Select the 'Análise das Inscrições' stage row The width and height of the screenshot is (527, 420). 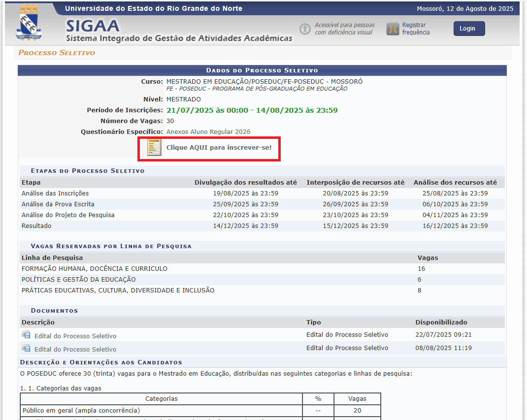(x=55, y=194)
